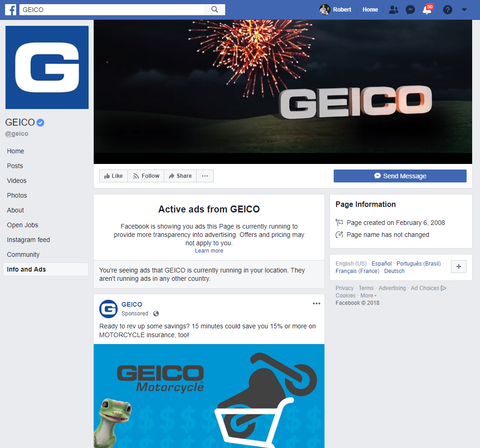The height and width of the screenshot is (448, 480).
Task: Click the GEICO avatar on sponsored post
Action: pos(108,309)
